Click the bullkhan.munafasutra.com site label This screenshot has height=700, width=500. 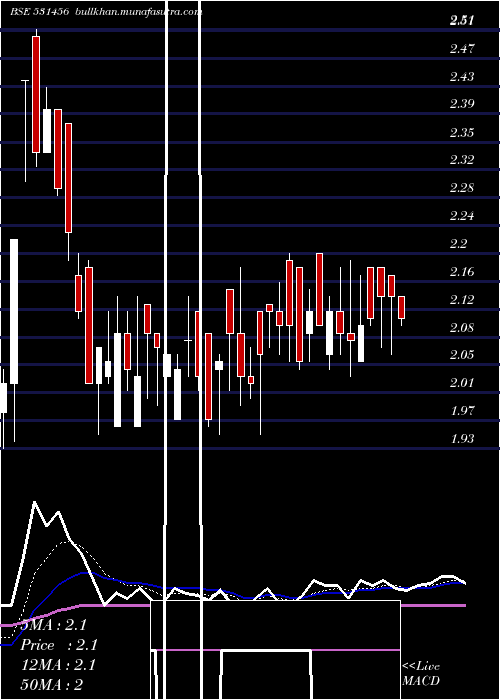(137, 12)
